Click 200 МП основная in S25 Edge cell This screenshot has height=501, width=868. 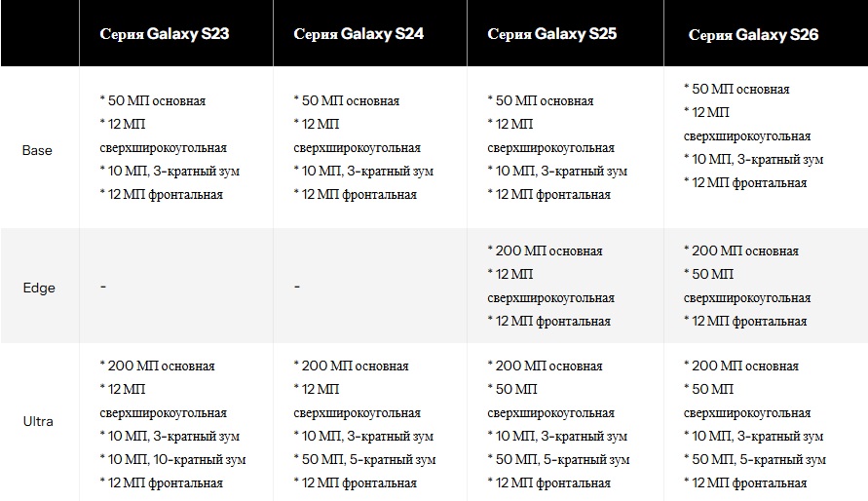point(545,250)
